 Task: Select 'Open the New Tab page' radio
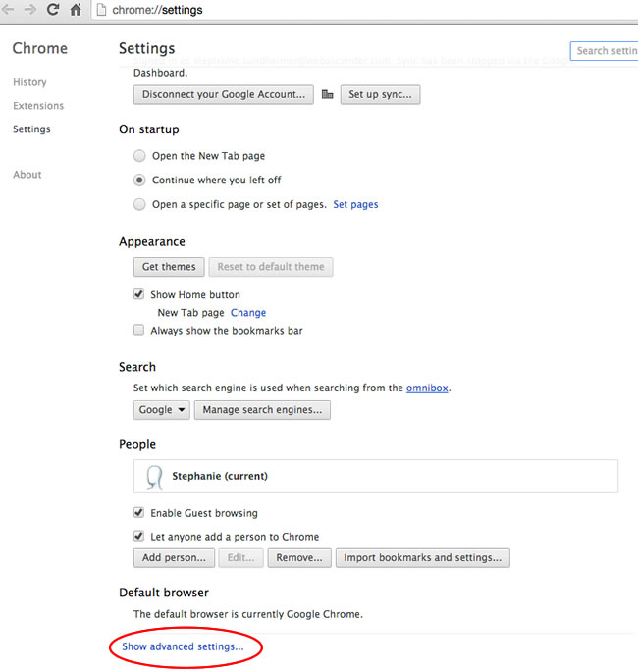click(x=140, y=156)
